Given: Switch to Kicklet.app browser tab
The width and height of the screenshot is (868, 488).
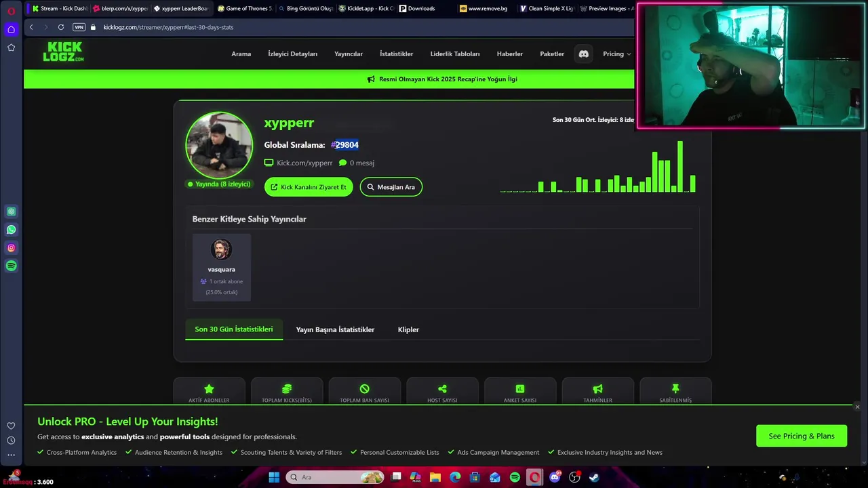Looking at the screenshot, I should point(366,9).
